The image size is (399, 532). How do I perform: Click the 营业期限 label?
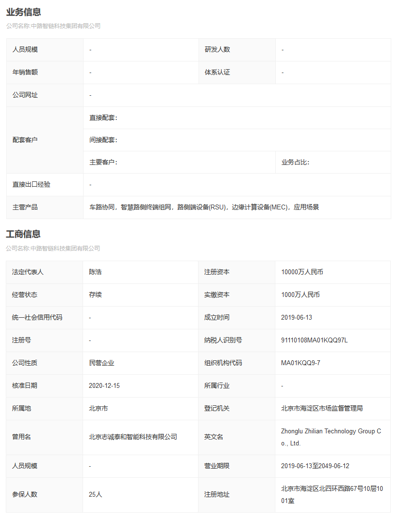pos(217,466)
